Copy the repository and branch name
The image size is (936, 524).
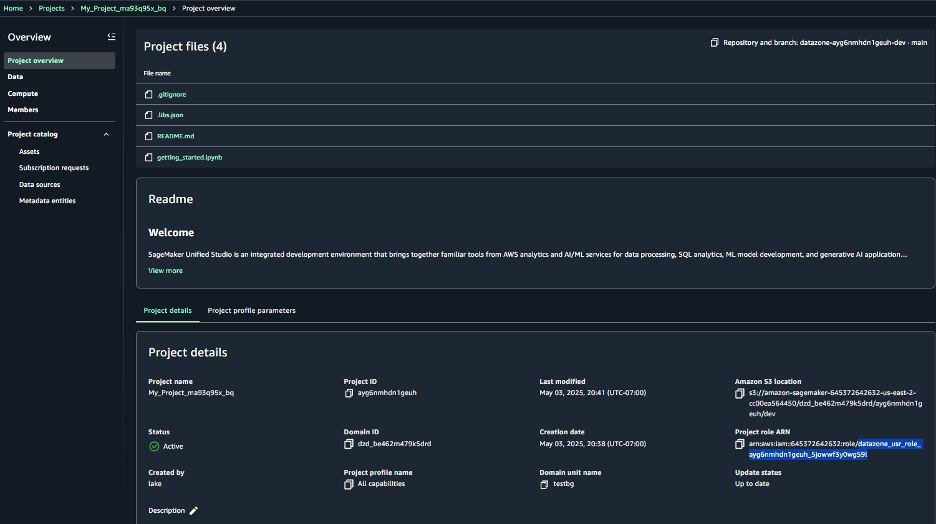(x=714, y=43)
